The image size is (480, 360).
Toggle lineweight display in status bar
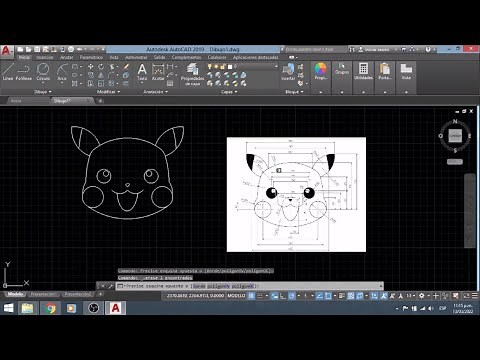[342, 296]
